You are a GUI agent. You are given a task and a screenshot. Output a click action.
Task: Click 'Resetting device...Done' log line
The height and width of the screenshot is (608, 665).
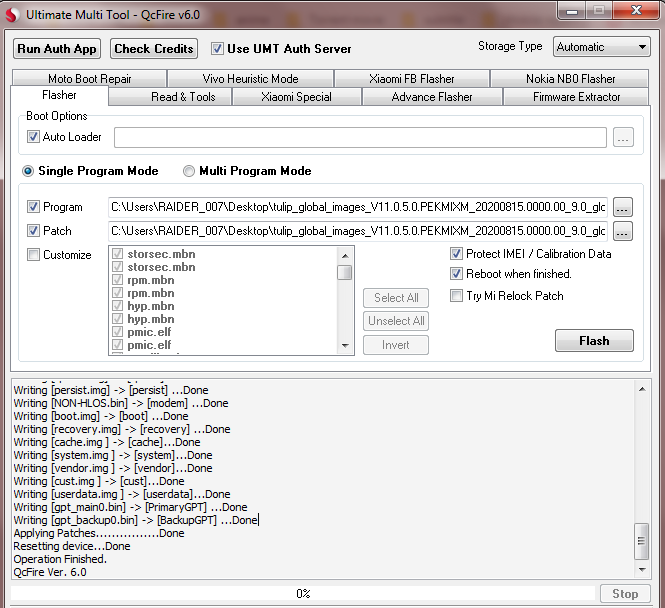pos(72,546)
